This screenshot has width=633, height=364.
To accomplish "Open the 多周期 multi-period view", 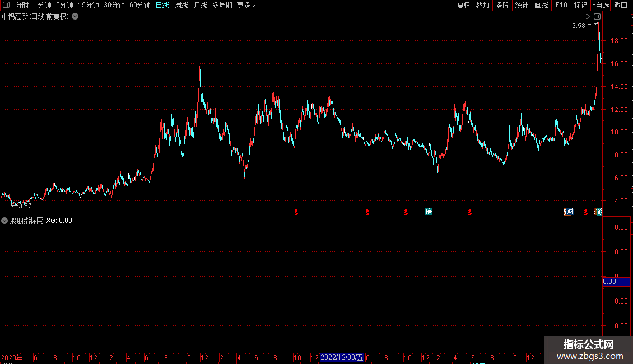I will coord(222,5).
